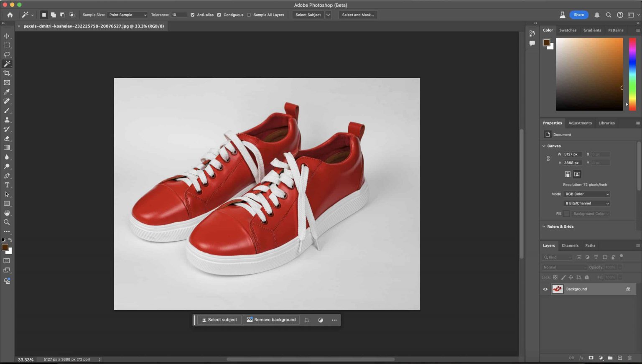
Task: Open the Sample Size dropdown
Action: click(x=127, y=15)
